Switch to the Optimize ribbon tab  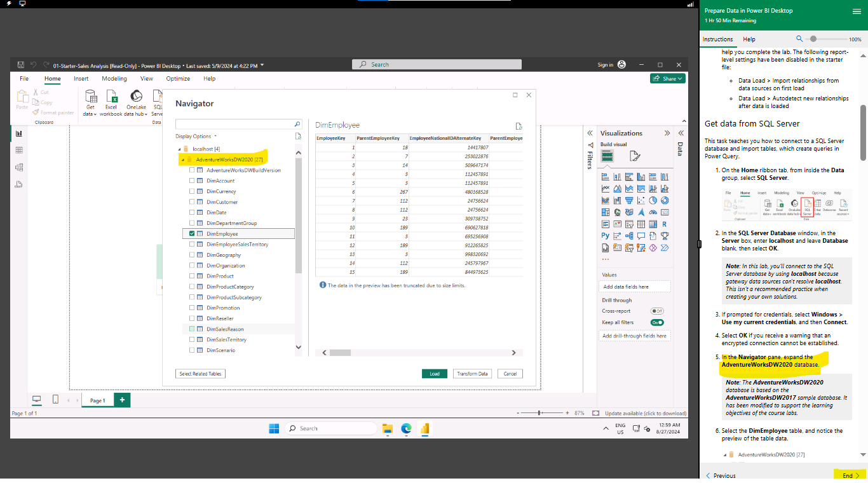coord(178,79)
